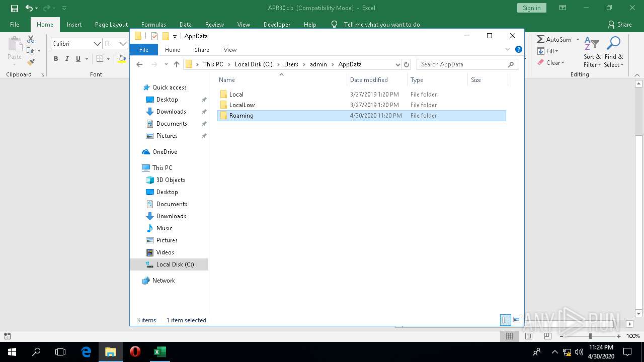
Task: Click the Sort & Filter icon
Action: 592,44
